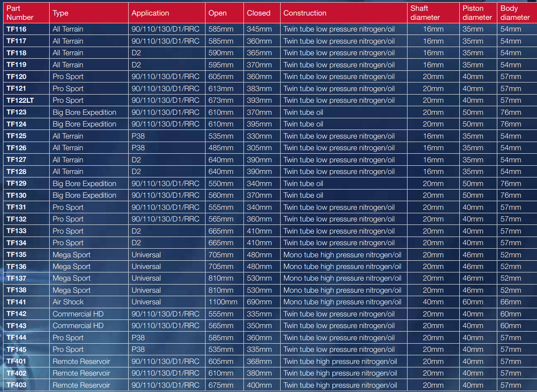Click the 368mm closed value for TF401
537x392 pixels.
tap(259, 362)
